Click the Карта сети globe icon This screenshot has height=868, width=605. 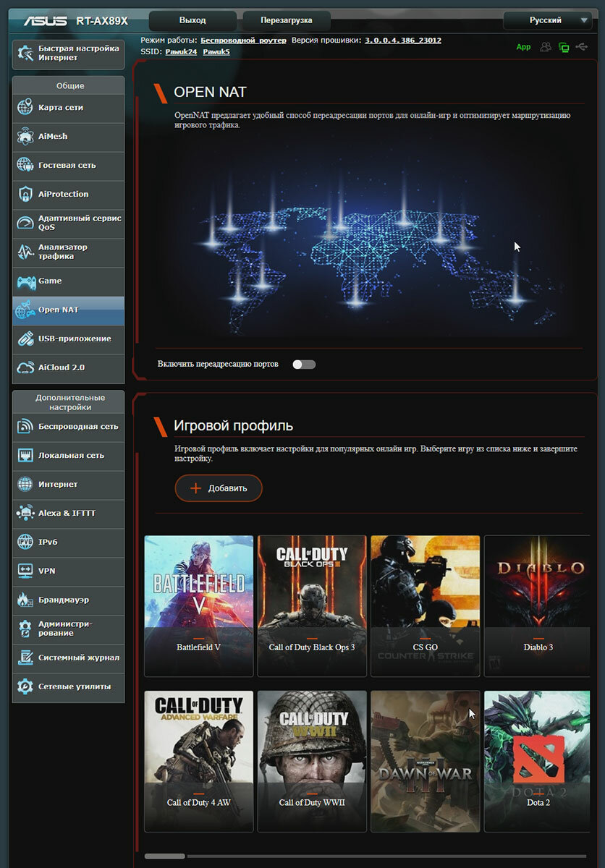(x=25, y=108)
